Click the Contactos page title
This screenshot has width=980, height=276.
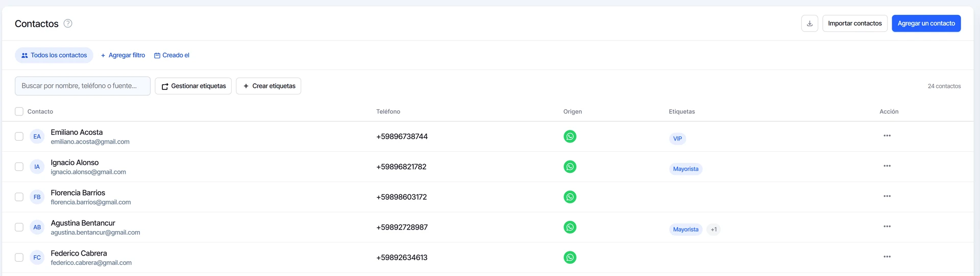pos(37,24)
